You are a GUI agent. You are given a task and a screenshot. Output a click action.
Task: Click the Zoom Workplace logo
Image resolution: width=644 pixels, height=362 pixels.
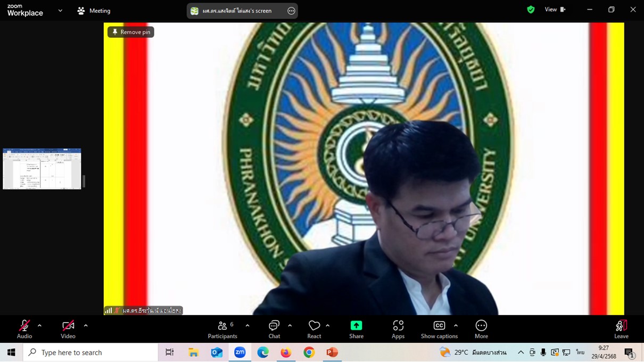25,10
